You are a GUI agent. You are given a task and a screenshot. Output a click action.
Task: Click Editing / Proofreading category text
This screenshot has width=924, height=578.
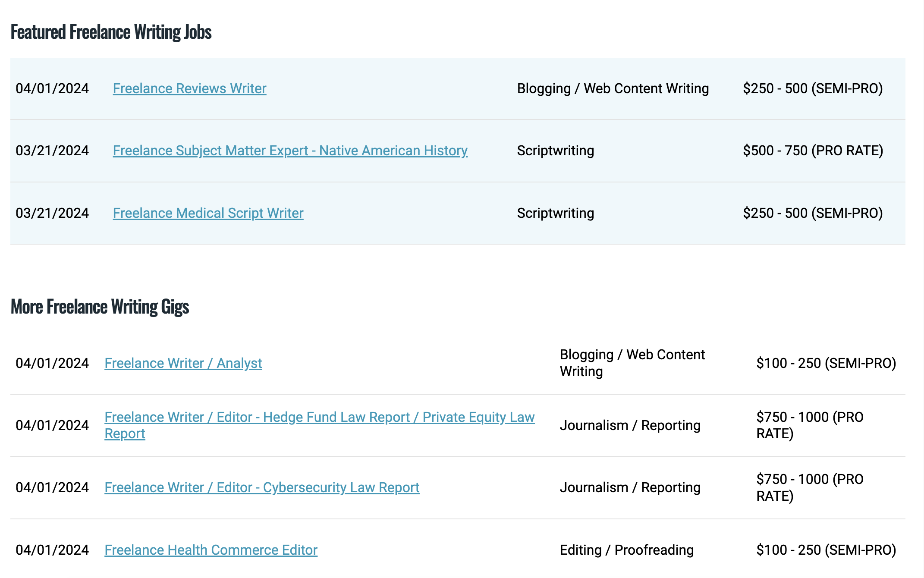626,550
